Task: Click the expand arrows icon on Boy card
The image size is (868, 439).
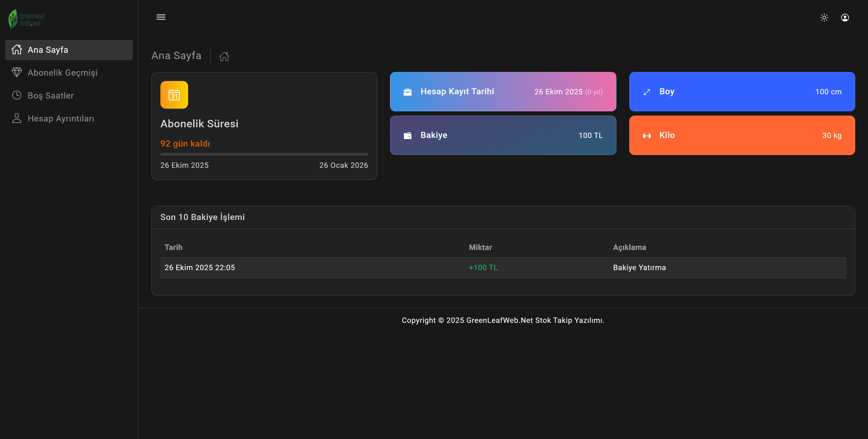Action: coord(647,92)
